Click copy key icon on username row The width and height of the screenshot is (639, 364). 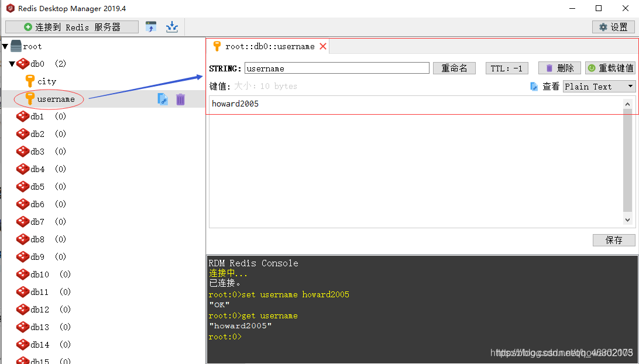click(x=163, y=99)
